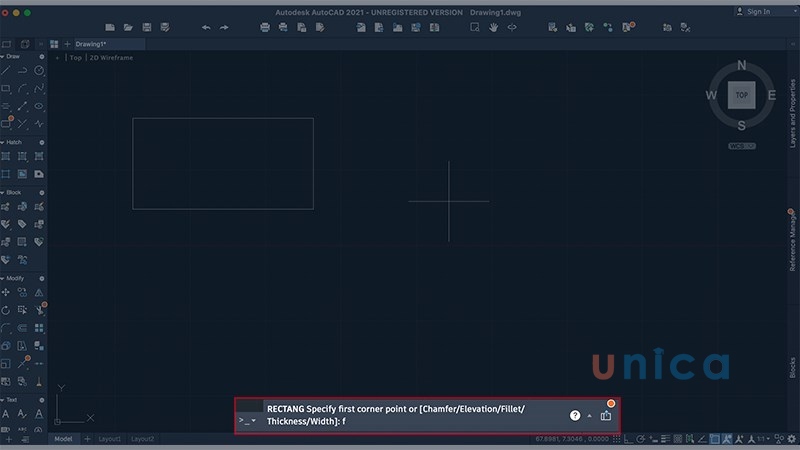
Task: Select the Arc tool in Draw panel
Action: [x=22, y=89]
